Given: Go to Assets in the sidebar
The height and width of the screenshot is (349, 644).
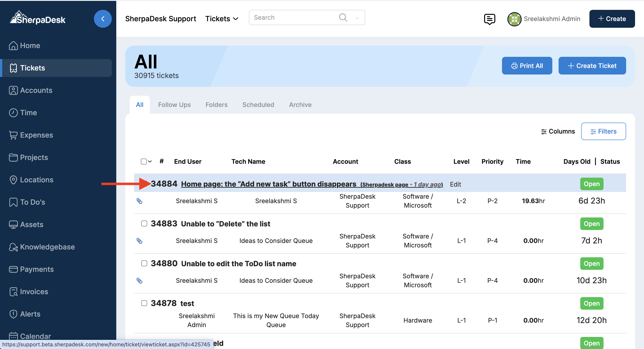Looking at the screenshot, I should point(32,224).
